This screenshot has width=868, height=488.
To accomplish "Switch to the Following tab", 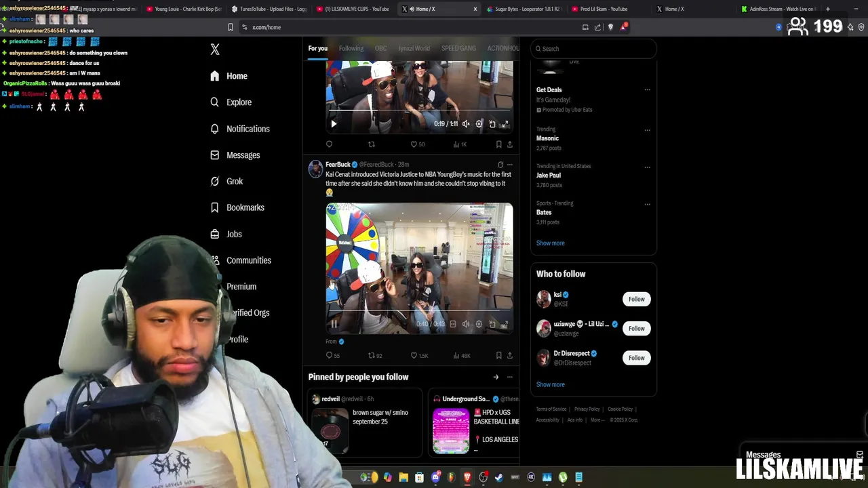I will click(x=351, y=48).
